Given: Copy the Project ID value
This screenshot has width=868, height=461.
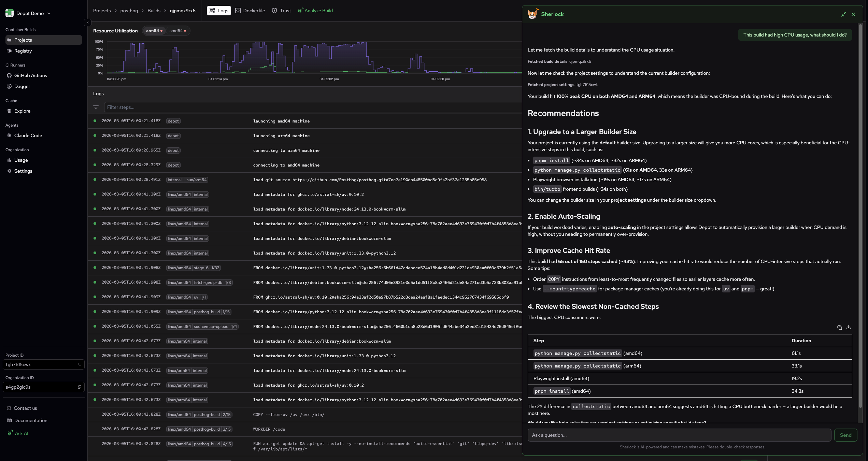Looking at the screenshot, I should click(x=80, y=364).
